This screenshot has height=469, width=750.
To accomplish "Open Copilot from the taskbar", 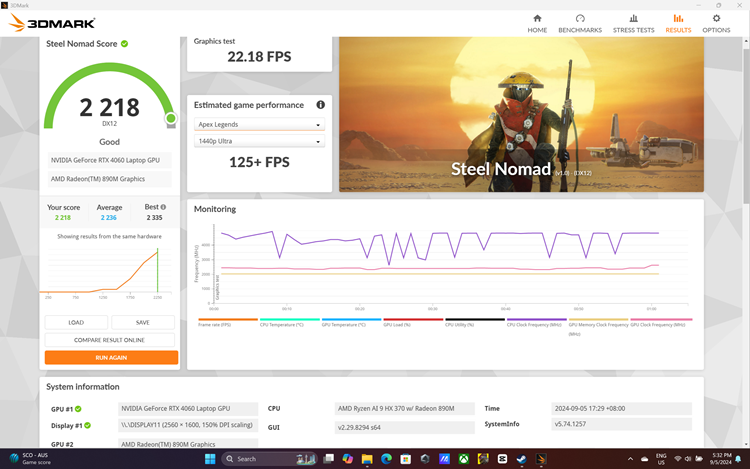I will (x=348, y=459).
